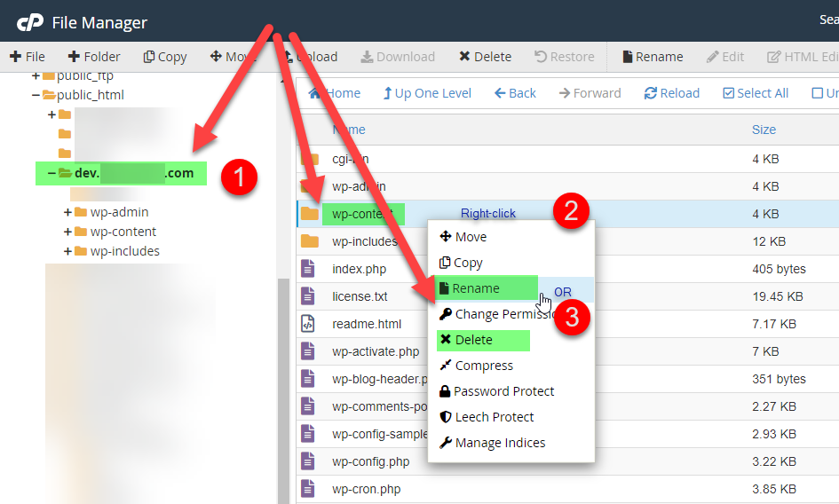This screenshot has width=839, height=504.
Task: Navigate Forward in file listing
Action: coord(590,93)
